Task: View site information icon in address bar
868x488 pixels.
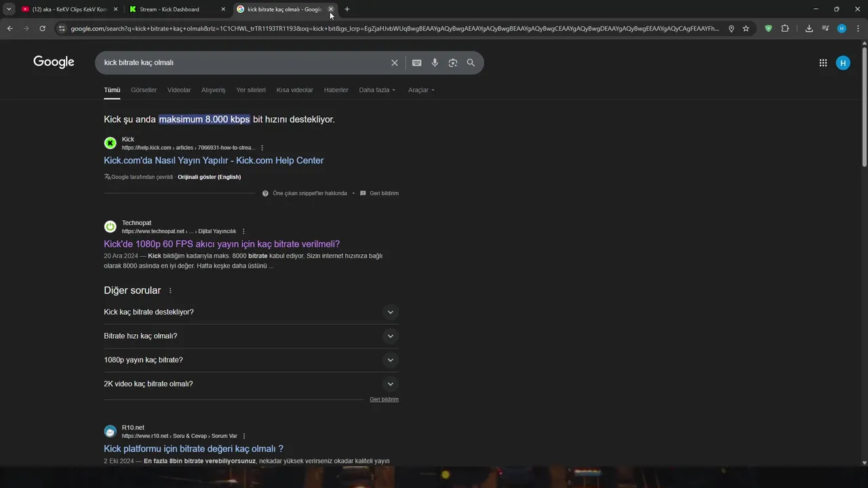Action: (62, 28)
